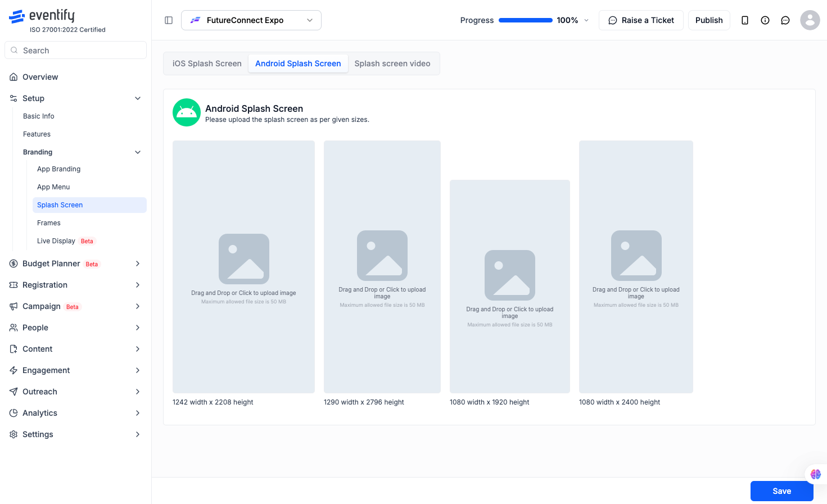Screen dimensions: 827x504
Task: Open Features in Setup menu
Action: click(x=37, y=134)
